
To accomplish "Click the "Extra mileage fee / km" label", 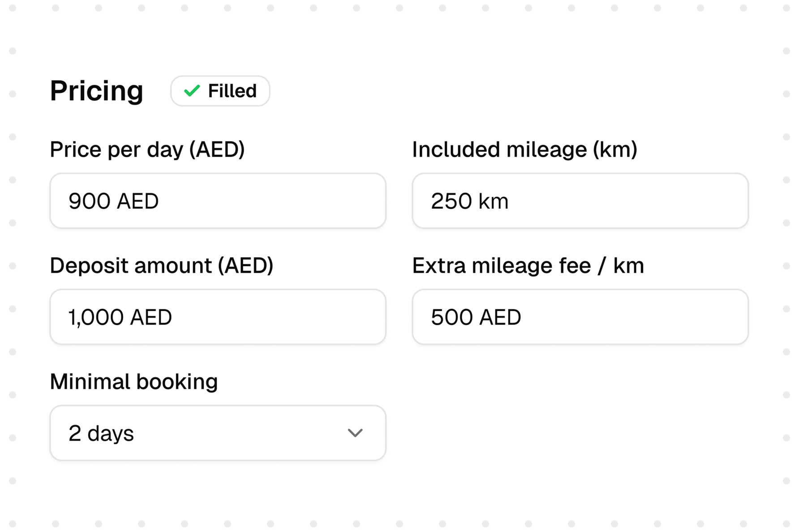I will click(x=528, y=266).
